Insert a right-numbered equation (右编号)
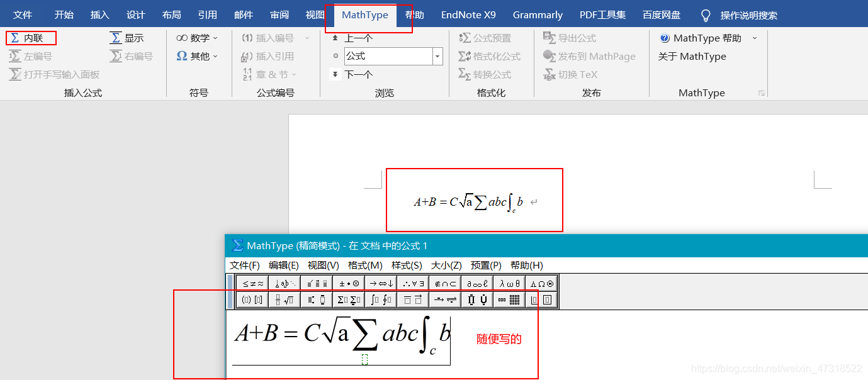Image resolution: width=868 pixels, height=380 pixels. (132, 57)
